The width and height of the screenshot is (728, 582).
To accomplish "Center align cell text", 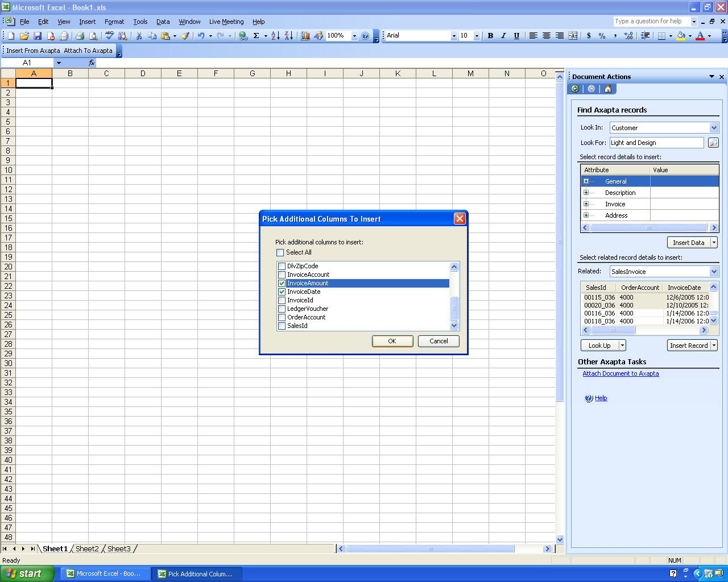I will coord(547,36).
